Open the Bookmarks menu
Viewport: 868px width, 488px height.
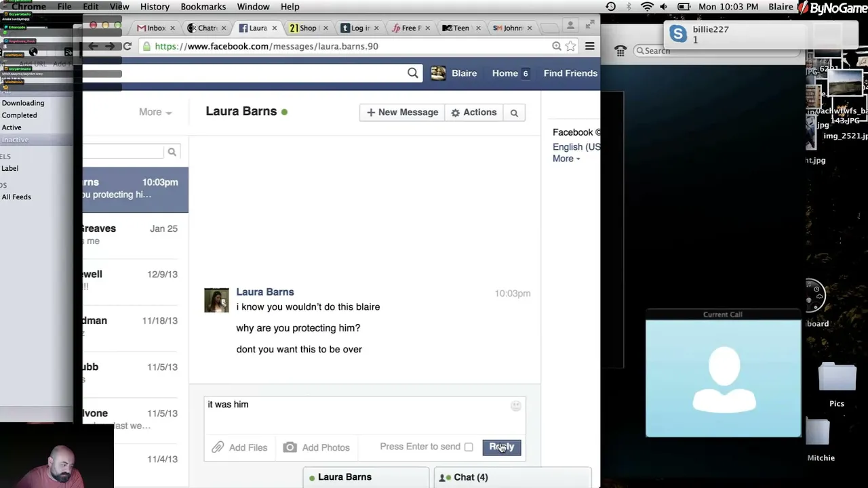[x=203, y=7]
